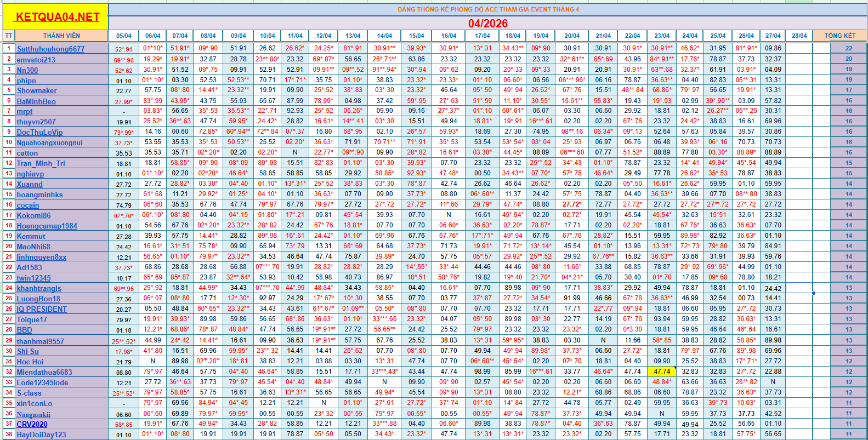Image resolution: width=868 pixels, height=440 pixels.
Task: Open member link Tran_Minh_Tri
Action: (x=41, y=163)
